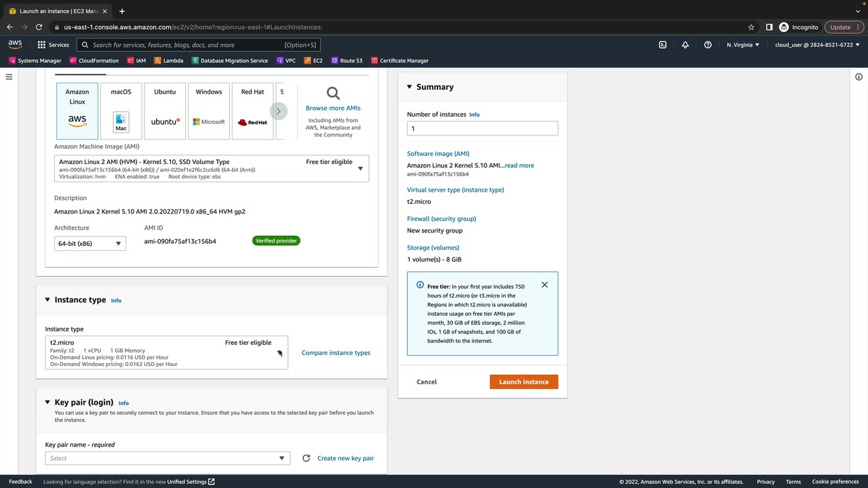The image size is (868, 488).
Task: Reload the browser page
Action: click(x=39, y=27)
